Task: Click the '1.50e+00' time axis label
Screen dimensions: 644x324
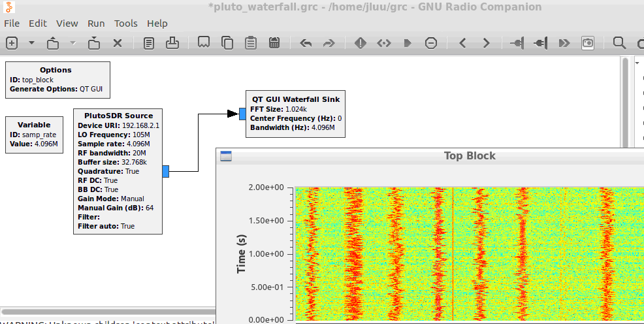Action: click(x=266, y=221)
